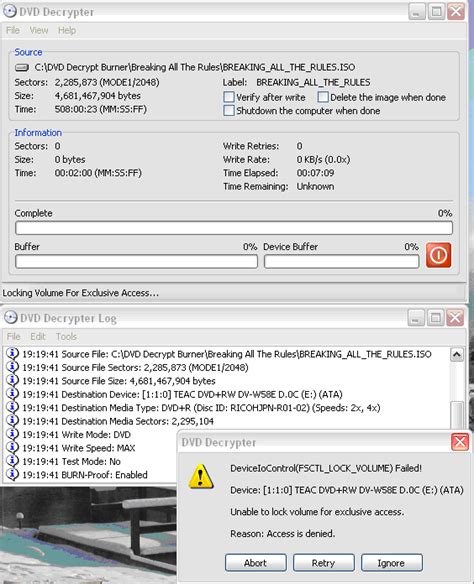Screen dimensions: 474x584
Task: Click info icon beside Write Speed: MAX entry
Action: coord(12,447)
